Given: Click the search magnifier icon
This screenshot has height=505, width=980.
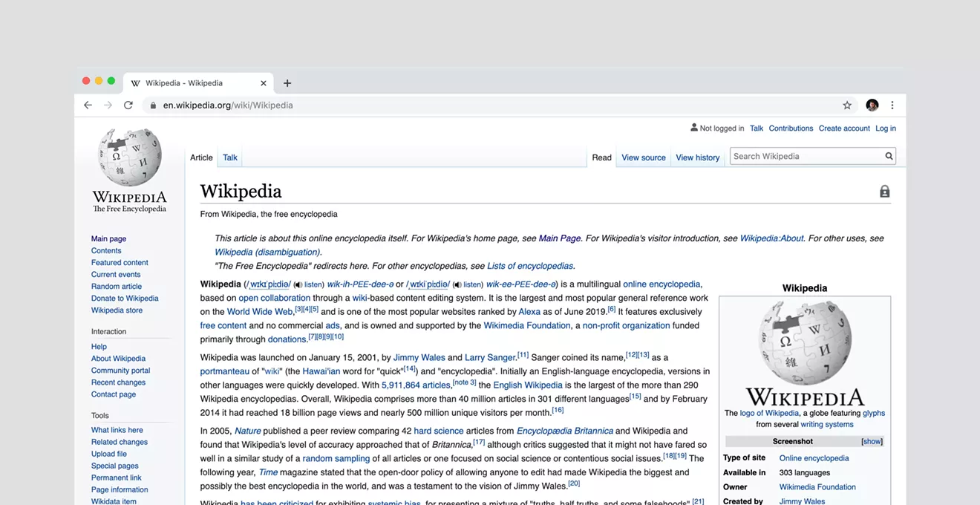Looking at the screenshot, I should (889, 156).
